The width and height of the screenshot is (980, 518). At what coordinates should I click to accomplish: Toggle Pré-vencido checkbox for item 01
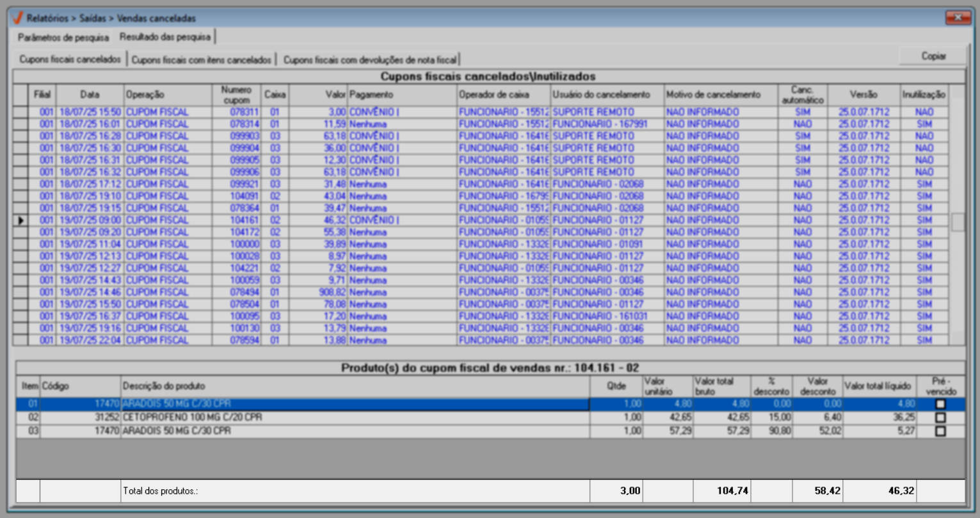[x=940, y=404]
